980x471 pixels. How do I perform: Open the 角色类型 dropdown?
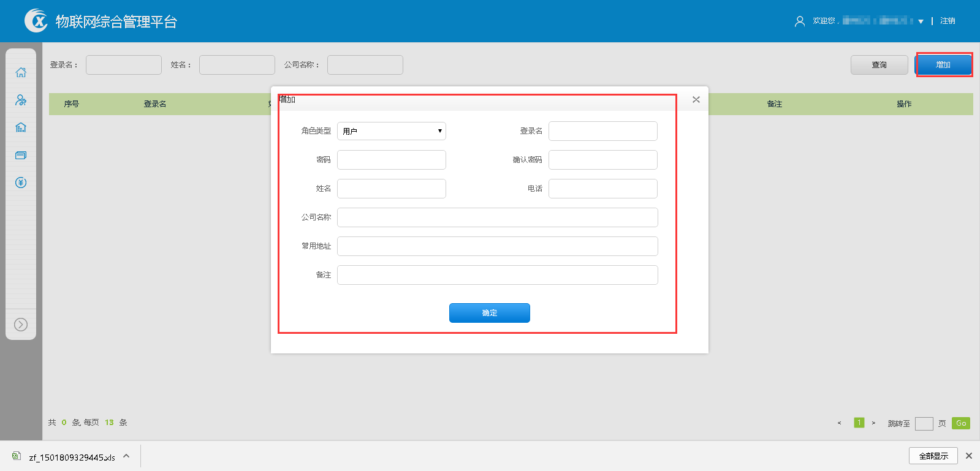pyautogui.click(x=391, y=131)
